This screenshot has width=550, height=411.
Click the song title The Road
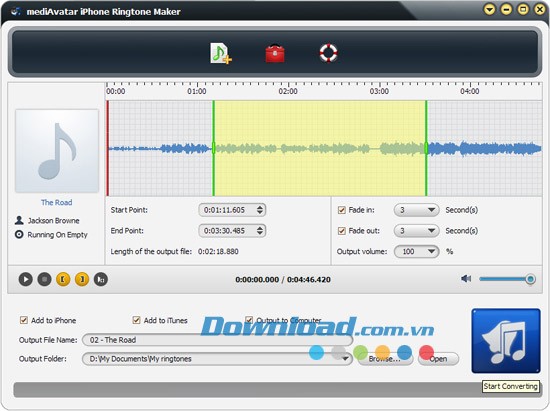(x=56, y=202)
